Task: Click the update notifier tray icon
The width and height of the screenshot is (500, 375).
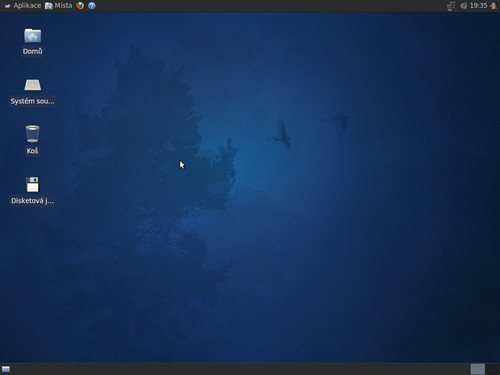Action: (463, 6)
